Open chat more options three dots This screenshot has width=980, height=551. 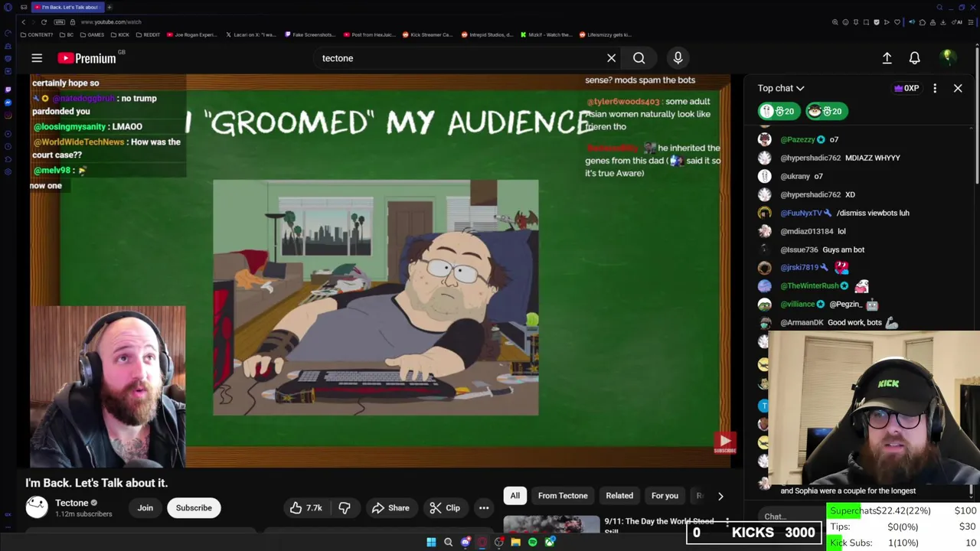pos(935,88)
